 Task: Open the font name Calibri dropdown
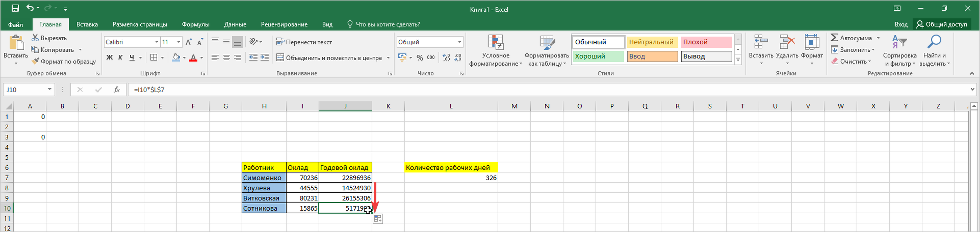tap(156, 42)
